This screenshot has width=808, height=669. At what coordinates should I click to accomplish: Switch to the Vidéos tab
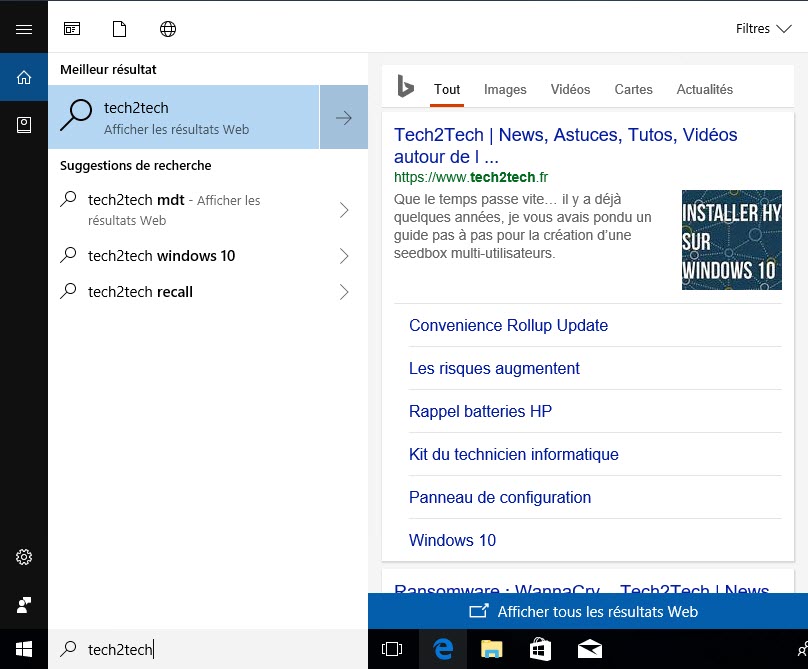[x=570, y=90]
